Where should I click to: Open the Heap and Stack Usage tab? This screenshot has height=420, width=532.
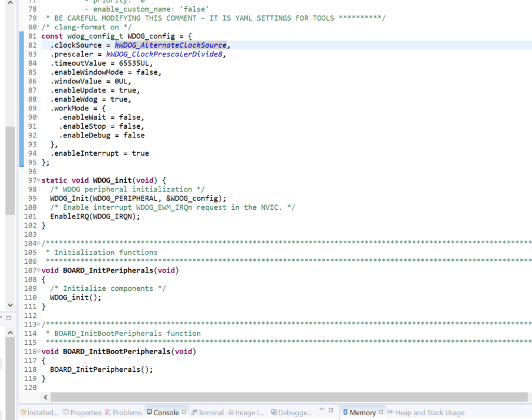426,412
